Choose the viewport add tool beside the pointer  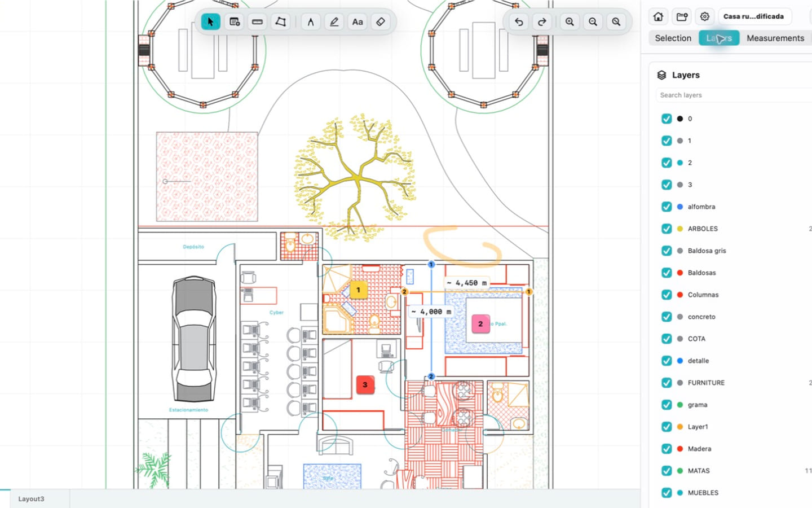pyautogui.click(x=234, y=22)
